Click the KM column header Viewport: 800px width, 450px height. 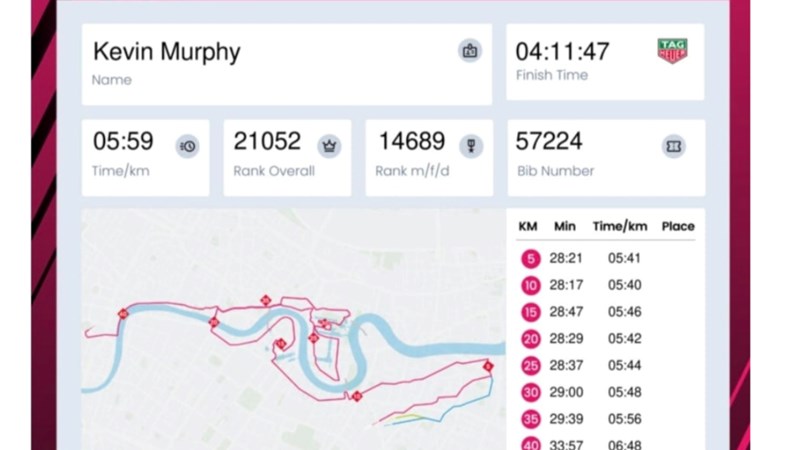528,226
